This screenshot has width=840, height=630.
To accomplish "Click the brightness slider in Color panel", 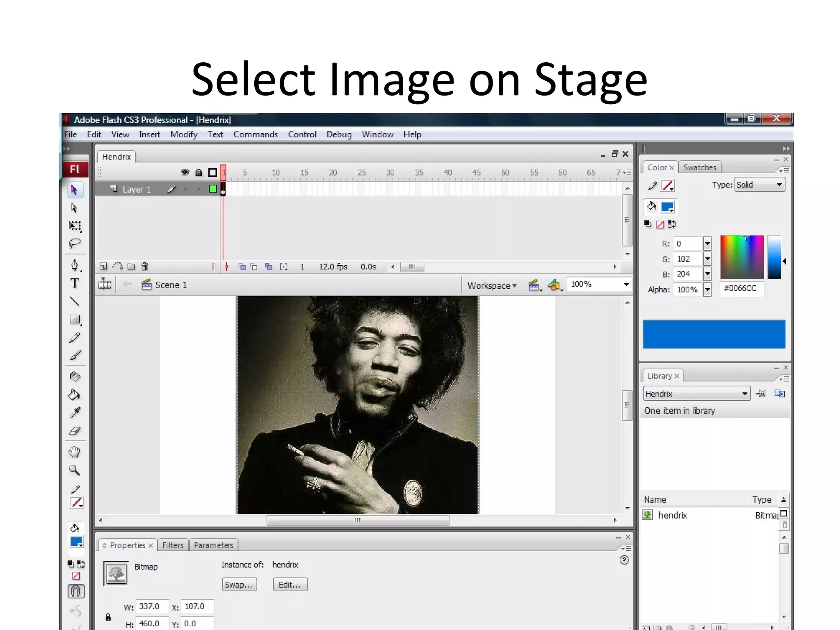I will [774, 257].
